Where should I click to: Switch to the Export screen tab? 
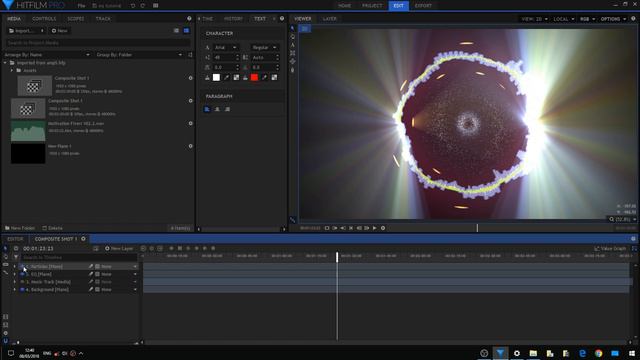click(423, 6)
